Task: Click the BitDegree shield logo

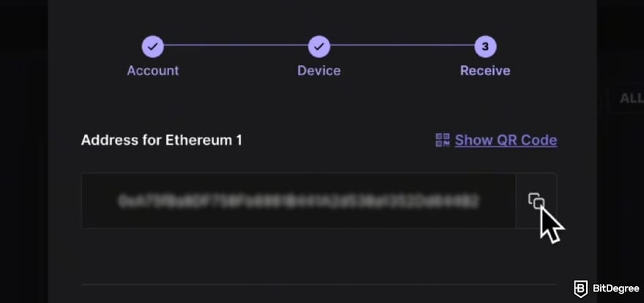Action: pyautogui.click(x=582, y=288)
